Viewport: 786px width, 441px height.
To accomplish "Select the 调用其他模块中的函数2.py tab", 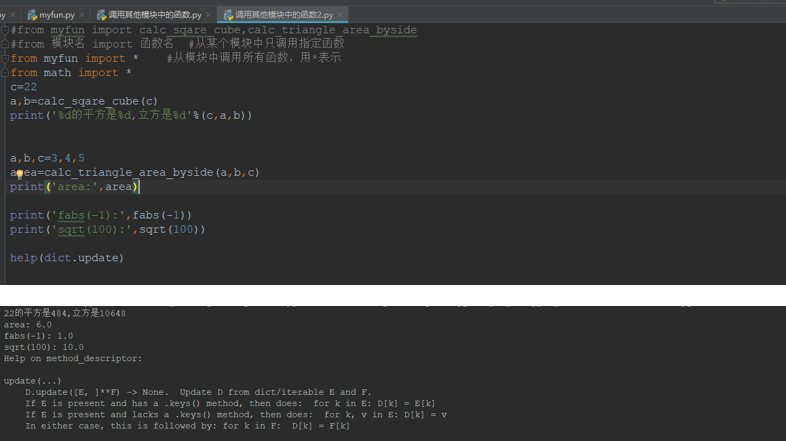I will click(x=283, y=15).
